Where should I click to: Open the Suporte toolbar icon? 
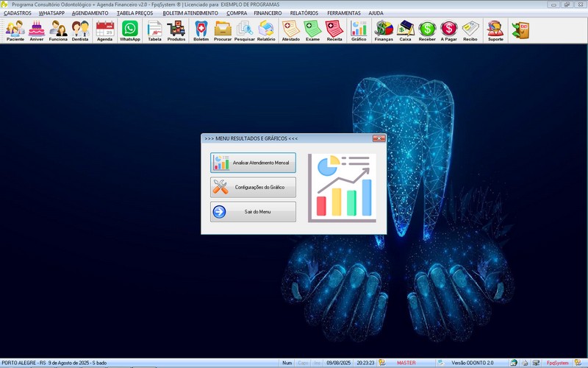495,30
